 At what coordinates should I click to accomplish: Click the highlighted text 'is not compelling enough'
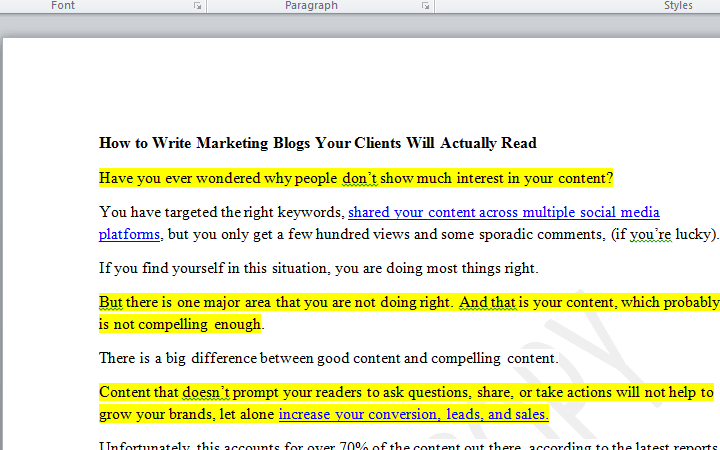pos(180,324)
